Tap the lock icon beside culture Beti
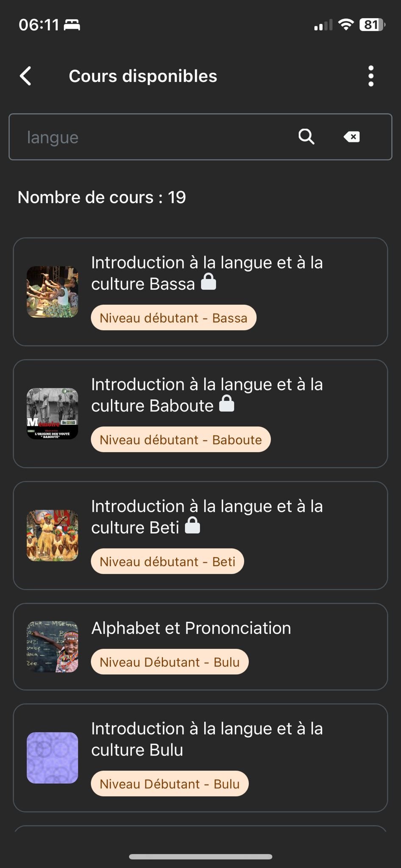401x868 pixels. pos(192,526)
